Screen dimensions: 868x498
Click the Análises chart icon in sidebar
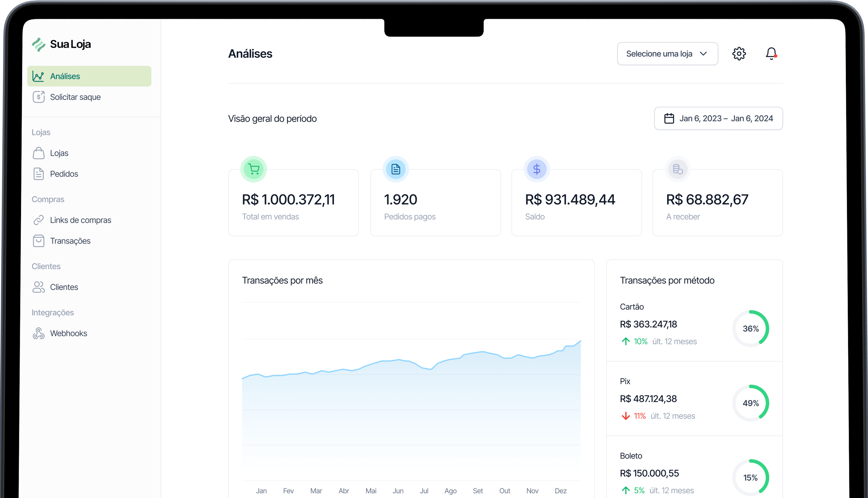point(38,76)
